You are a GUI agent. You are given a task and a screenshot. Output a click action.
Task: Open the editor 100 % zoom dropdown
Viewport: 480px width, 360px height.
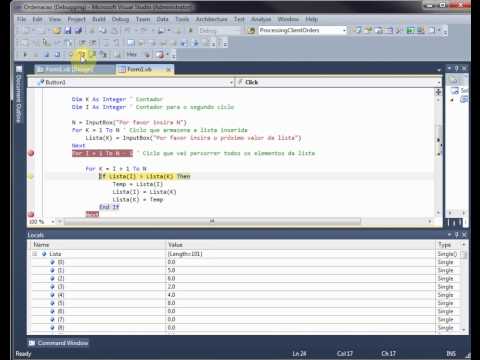(x=53, y=221)
